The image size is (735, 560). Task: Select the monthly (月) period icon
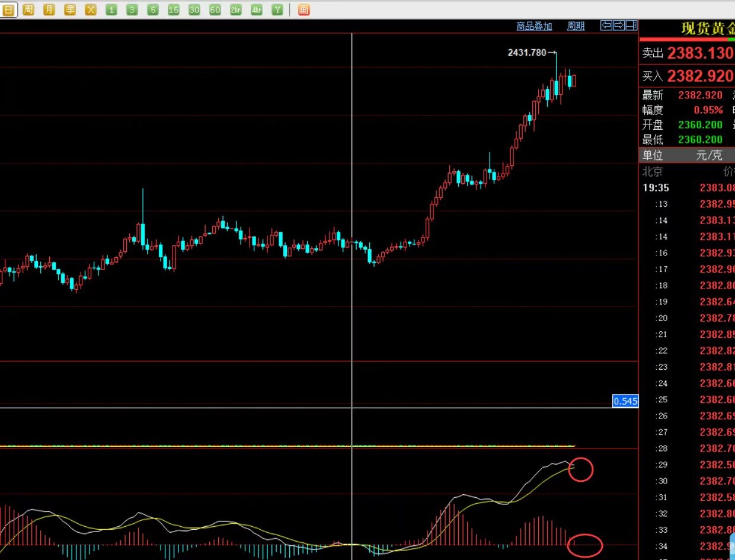pos(49,9)
